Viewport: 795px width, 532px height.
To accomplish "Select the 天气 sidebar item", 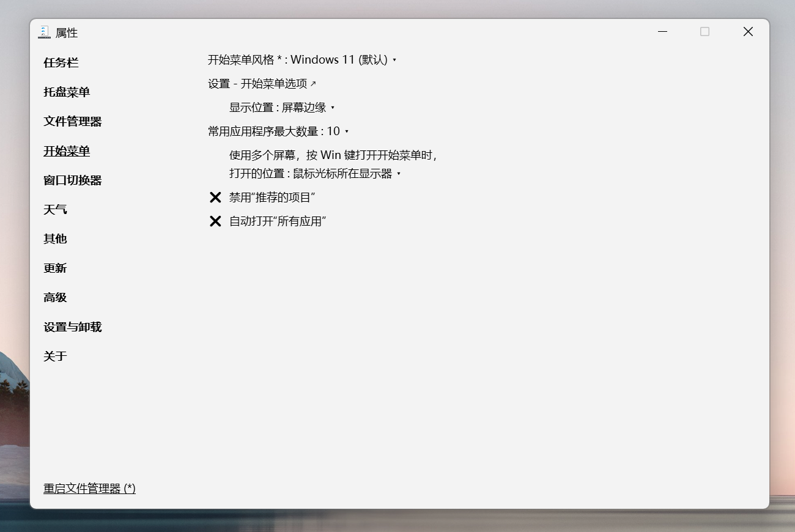I will 55,210.
